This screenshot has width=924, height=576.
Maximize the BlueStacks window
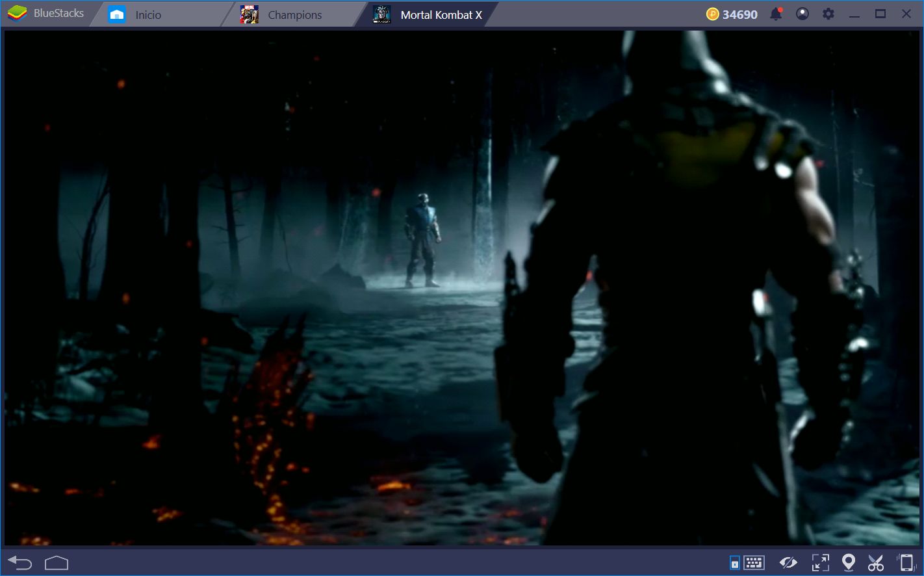[880, 14]
